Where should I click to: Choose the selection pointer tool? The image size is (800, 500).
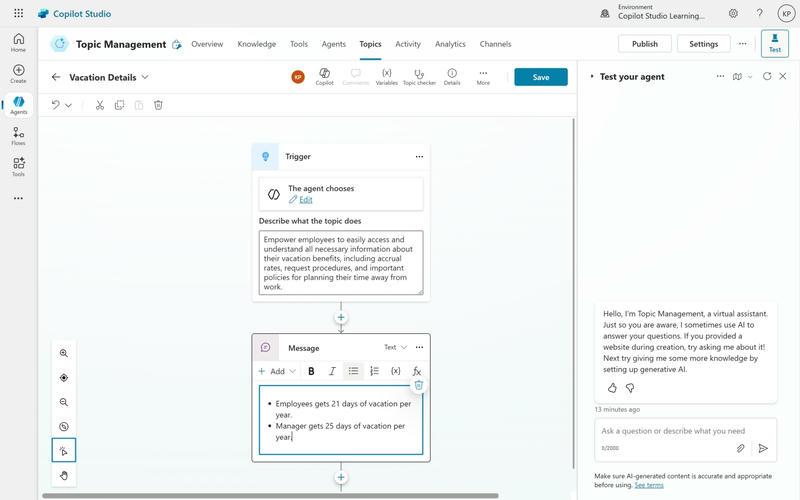[64, 450]
